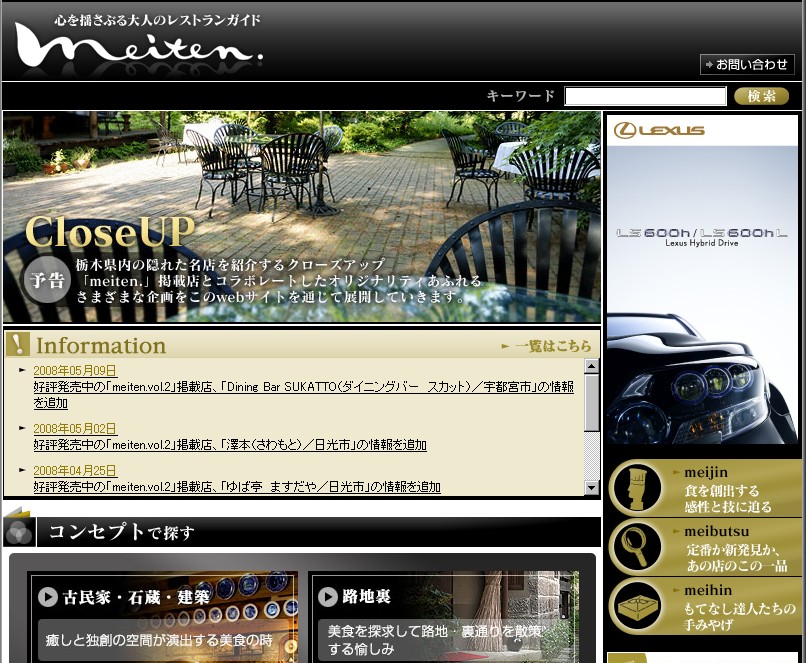Open the 一覧はこちら information list link
Screen dimensions: 806x663
546,346
